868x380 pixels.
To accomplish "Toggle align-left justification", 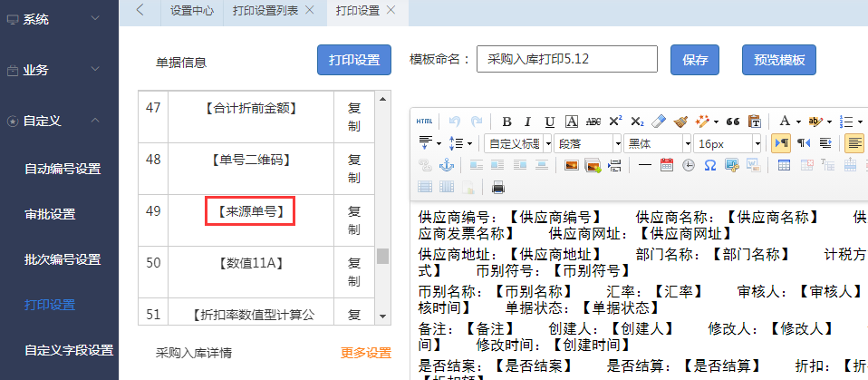I will (856, 143).
